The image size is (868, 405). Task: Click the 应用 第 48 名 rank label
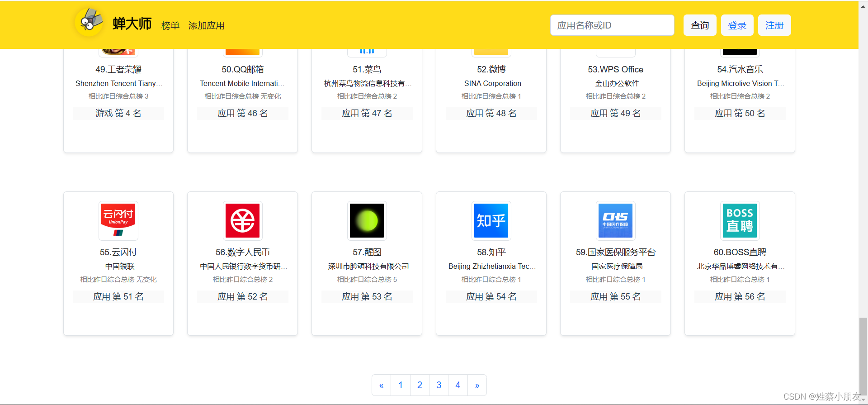point(491,113)
